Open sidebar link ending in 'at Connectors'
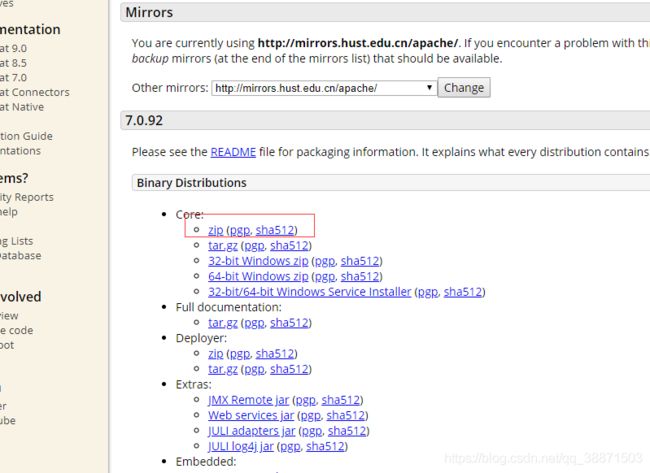This screenshot has width=650, height=473. (x=35, y=92)
